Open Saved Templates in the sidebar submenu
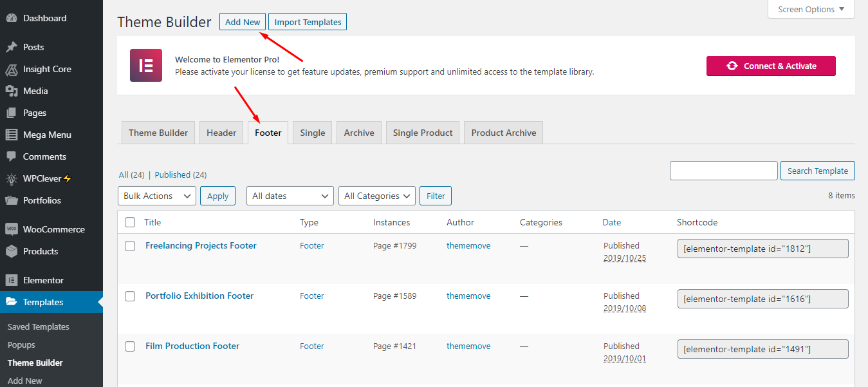This screenshot has width=868, height=387. (x=39, y=326)
